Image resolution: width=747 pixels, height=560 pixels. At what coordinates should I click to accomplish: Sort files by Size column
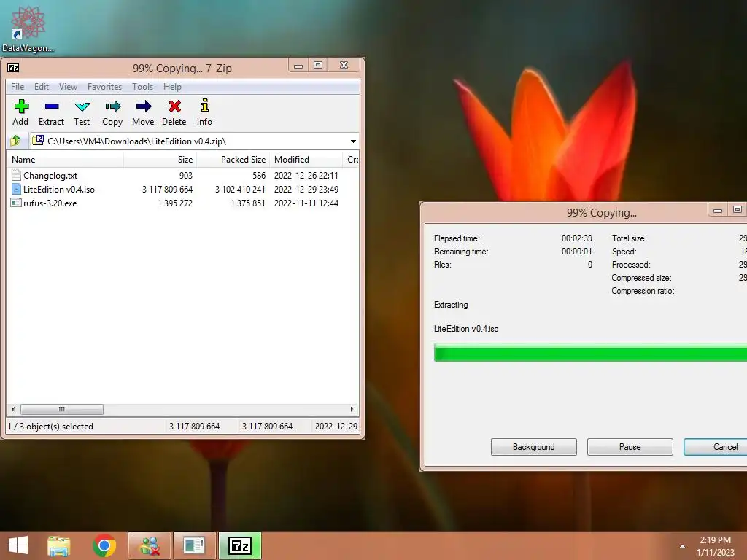160,160
